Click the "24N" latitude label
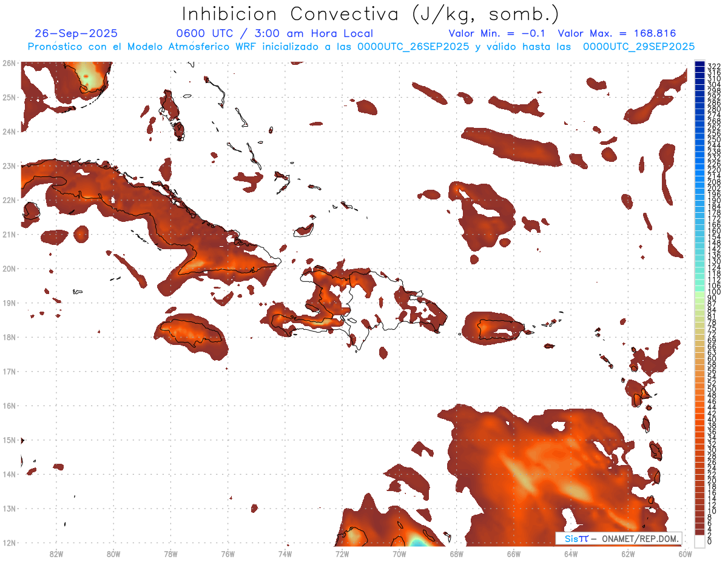The height and width of the screenshot is (562, 728). pos(9,131)
